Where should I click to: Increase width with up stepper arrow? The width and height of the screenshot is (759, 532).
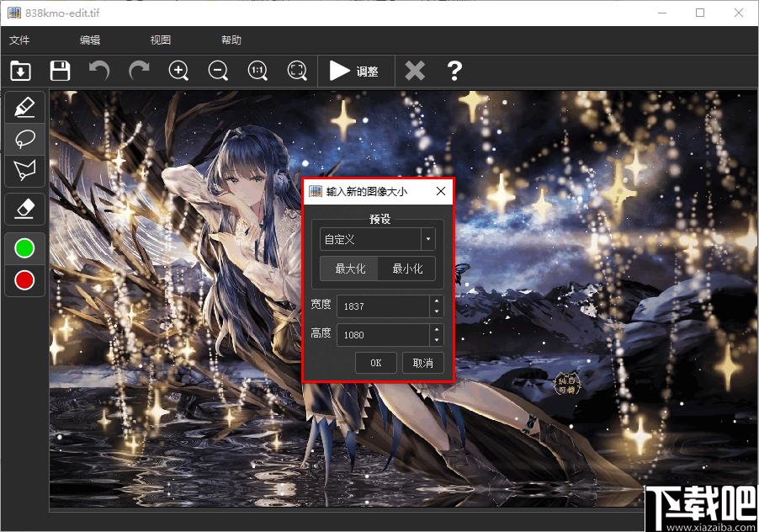click(437, 301)
